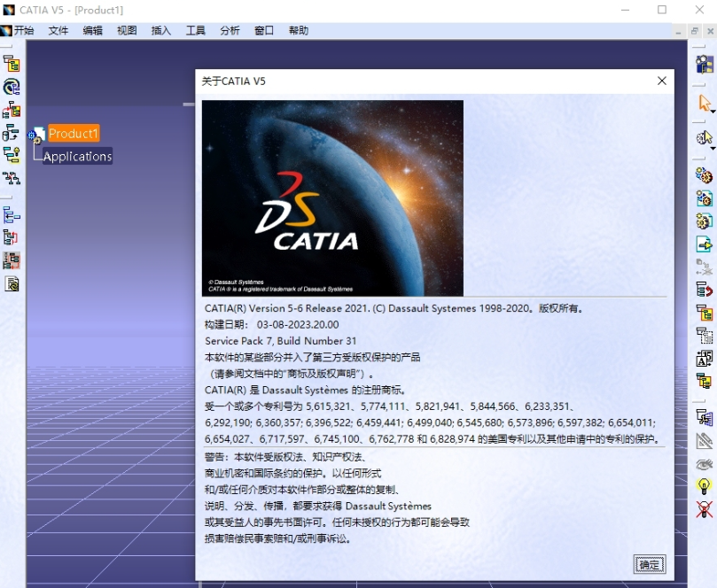The width and height of the screenshot is (717, 588).
Task: Select the Applications node in the tree
Action: pos(77,156)
